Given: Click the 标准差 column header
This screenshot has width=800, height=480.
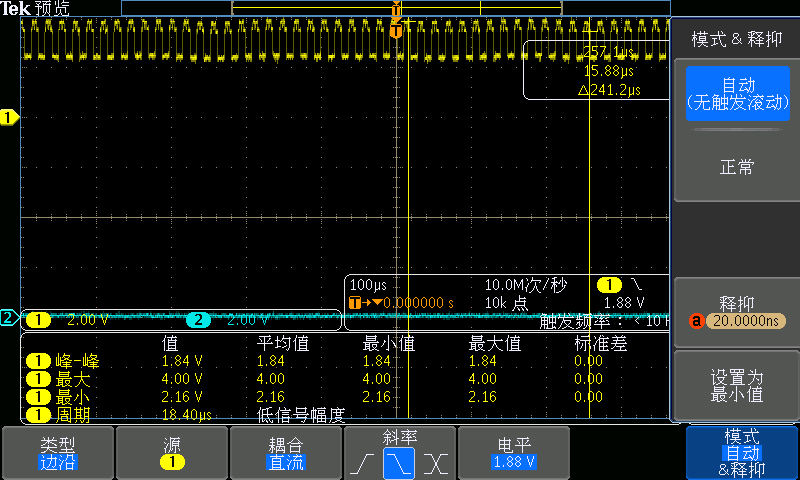Looking at the screenshot, I should tap(601, 343).
